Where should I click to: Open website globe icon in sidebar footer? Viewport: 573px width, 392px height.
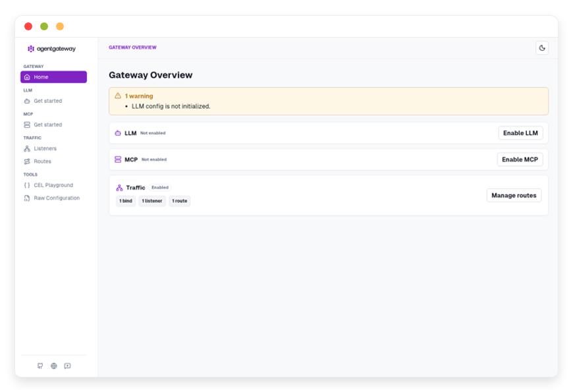point(54,366)
